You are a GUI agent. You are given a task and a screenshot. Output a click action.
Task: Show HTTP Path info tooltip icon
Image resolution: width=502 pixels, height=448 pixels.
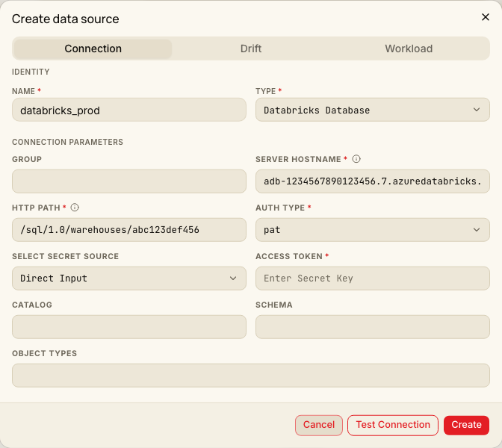point(75,208)
